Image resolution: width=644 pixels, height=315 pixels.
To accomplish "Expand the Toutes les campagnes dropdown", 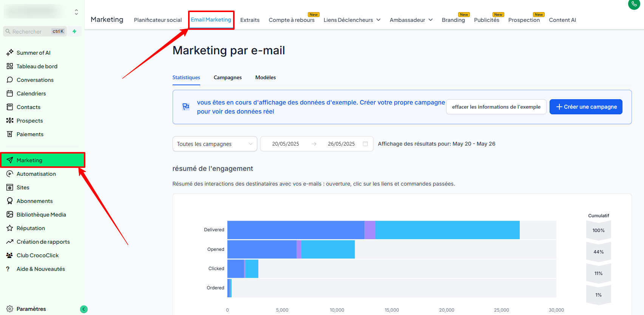I will 215,144.
